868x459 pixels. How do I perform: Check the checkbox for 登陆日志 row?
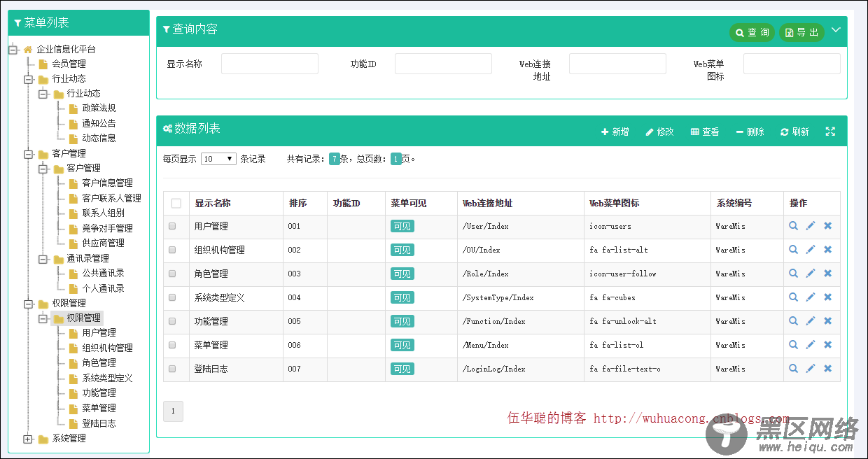tap(172, 369)
